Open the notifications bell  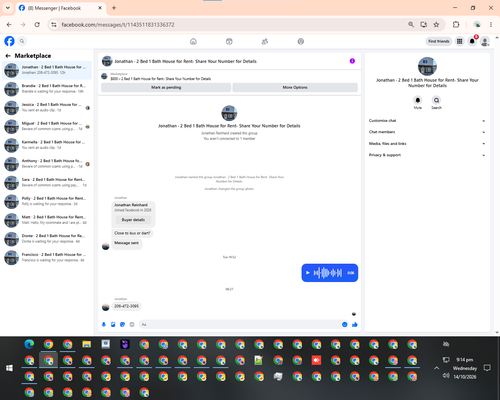pos(472,41)
